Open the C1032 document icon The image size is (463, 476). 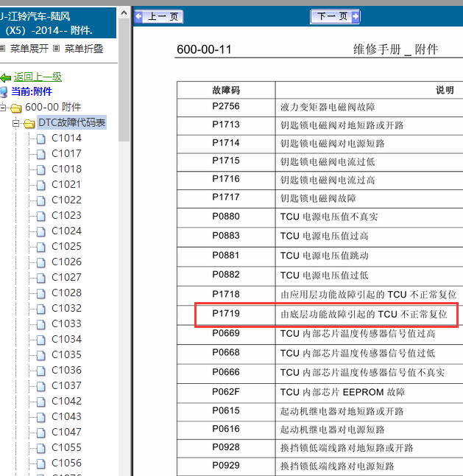(41, 309)
